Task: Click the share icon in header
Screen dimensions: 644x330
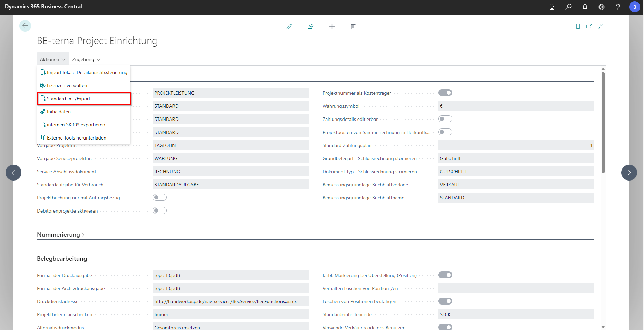Action: pos(310,27)
